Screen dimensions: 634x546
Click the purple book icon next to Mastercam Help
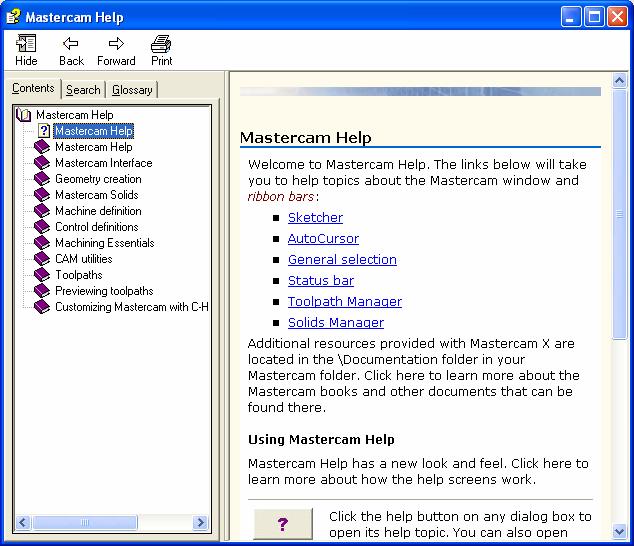[x=42, y=147]
